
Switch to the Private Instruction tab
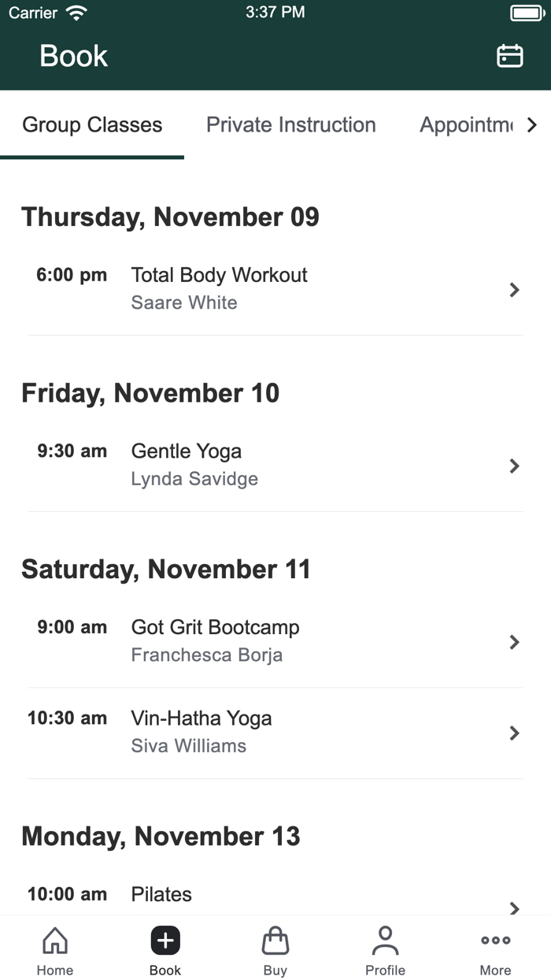click(290, 124)
